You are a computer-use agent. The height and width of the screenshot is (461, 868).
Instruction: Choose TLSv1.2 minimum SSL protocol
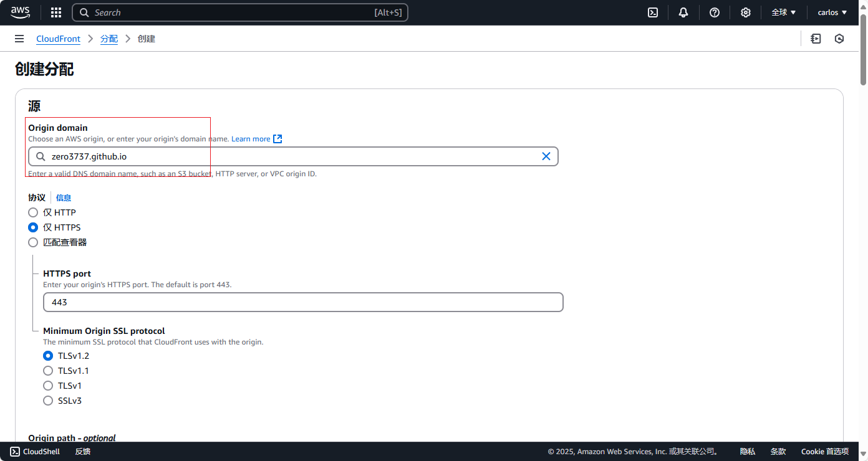coord(48,356)
